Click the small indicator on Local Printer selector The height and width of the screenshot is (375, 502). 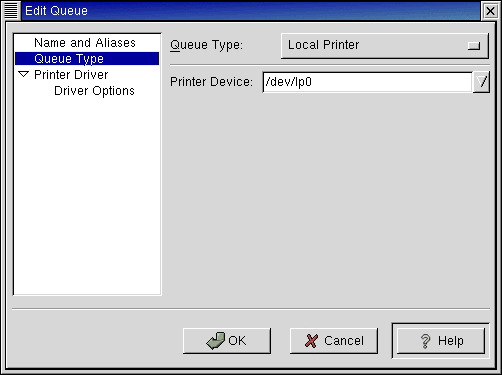[474, 46]
